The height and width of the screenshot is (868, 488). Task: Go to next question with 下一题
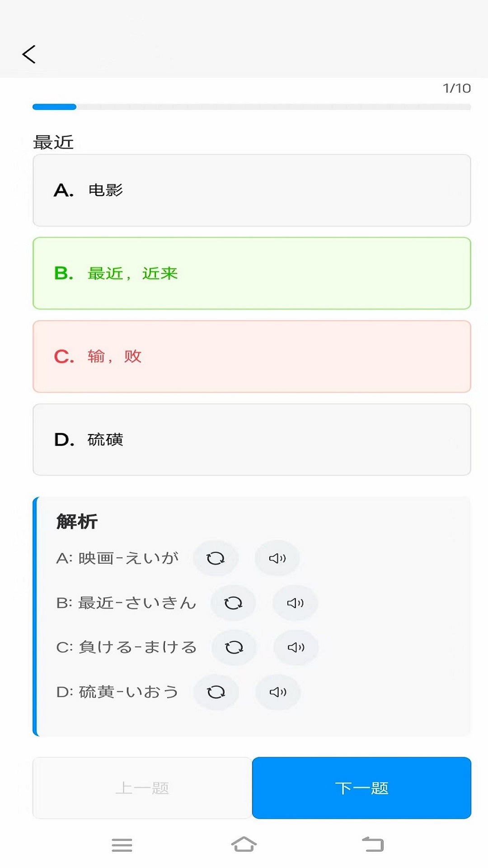pos(362,787)
